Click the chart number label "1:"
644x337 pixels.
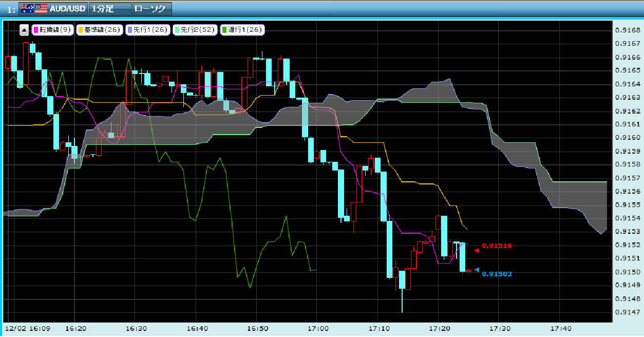point(11,10)
